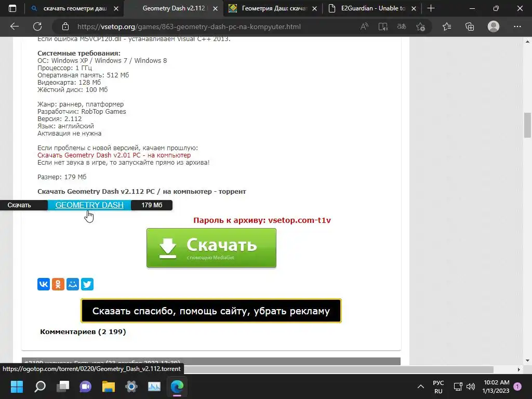This screenshot has height=399, width=532.
Task: Open the user profile avatar
Action: point(494,26)
